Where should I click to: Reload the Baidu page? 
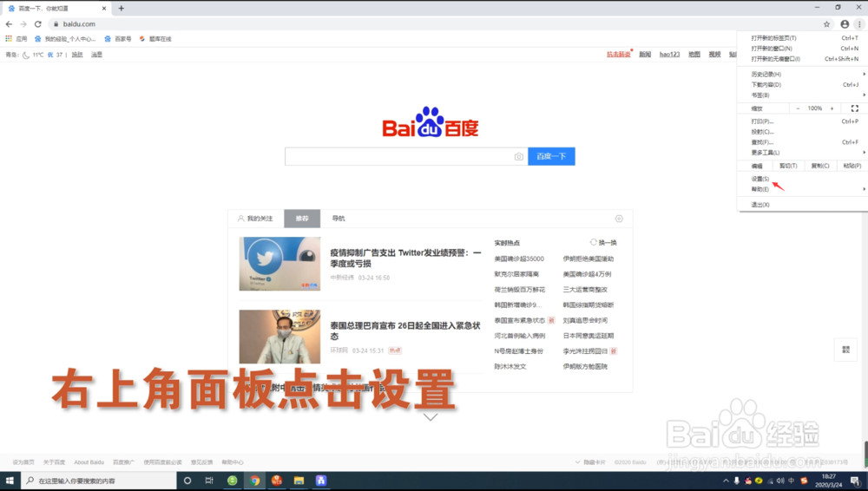[37, 23]
